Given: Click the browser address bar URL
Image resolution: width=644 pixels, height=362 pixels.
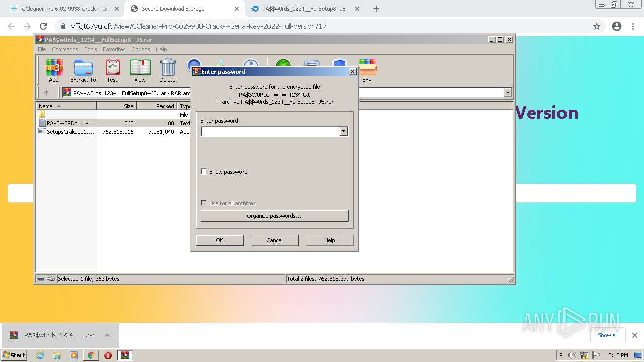Looking at the screenshot, I should (x=199, y=26).
